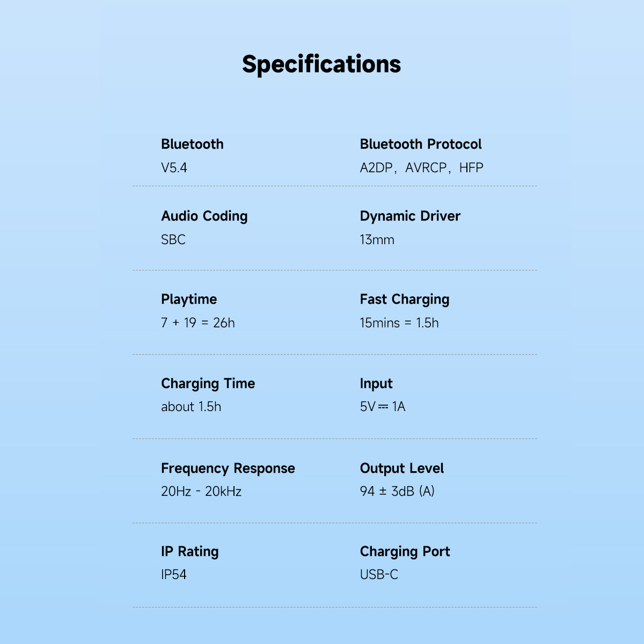Click the Charging Time label
The height and width of the screenshot is (644, 644).
(208, 384)
